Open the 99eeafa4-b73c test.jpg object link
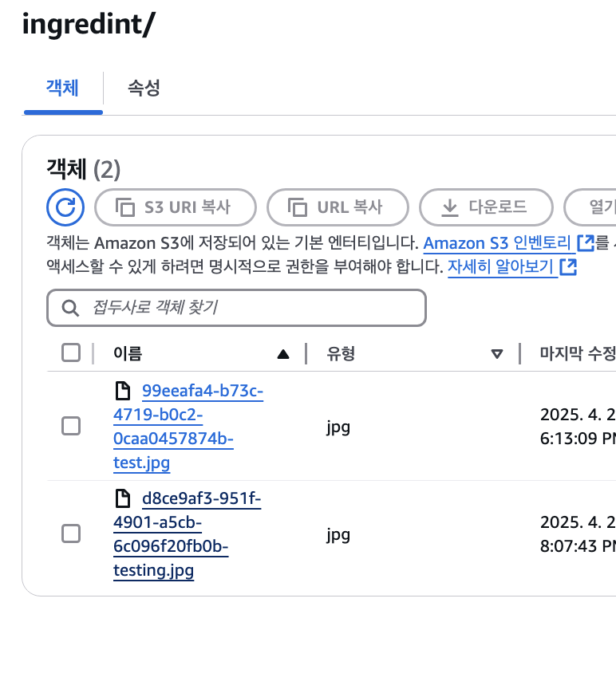616x689 pixels. pyautogui.click(x=188, y=427)
